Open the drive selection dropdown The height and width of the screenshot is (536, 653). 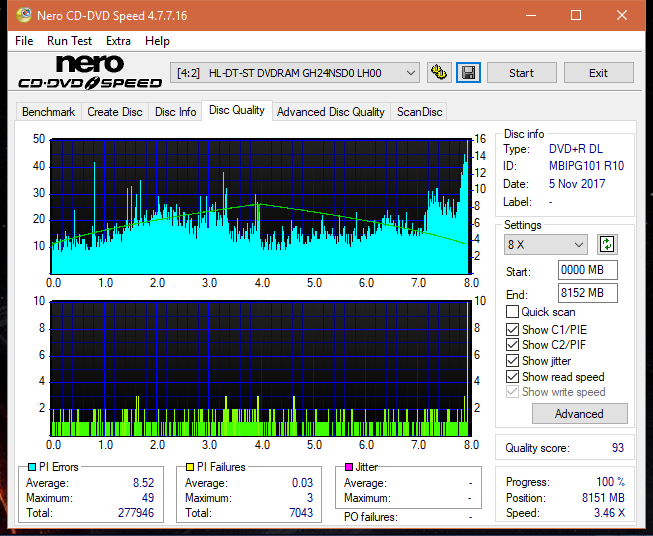[295, 73]
